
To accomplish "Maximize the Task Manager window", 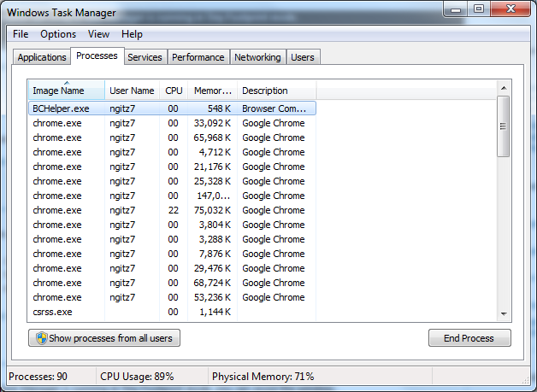I will (x=478, y=9).
